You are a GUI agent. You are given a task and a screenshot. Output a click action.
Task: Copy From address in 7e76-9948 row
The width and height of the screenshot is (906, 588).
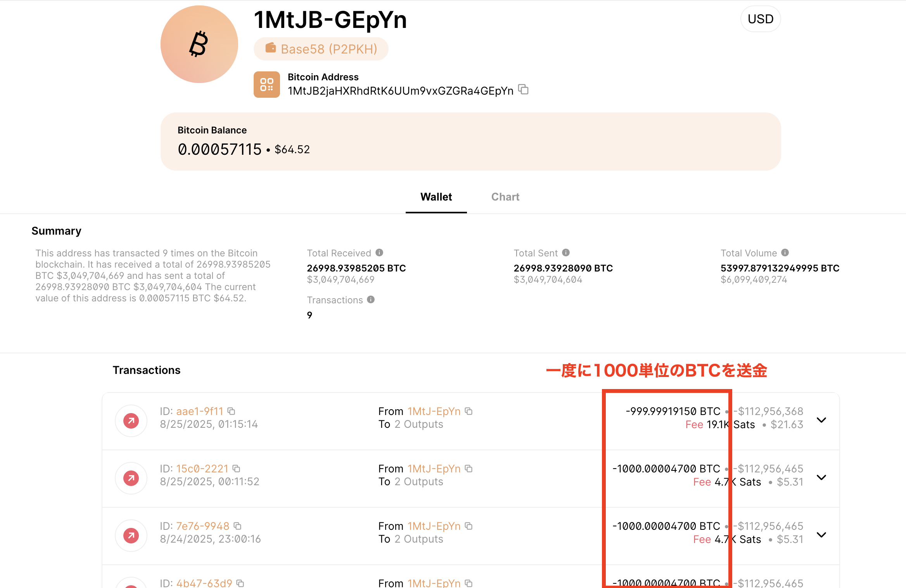click(469, 526)
